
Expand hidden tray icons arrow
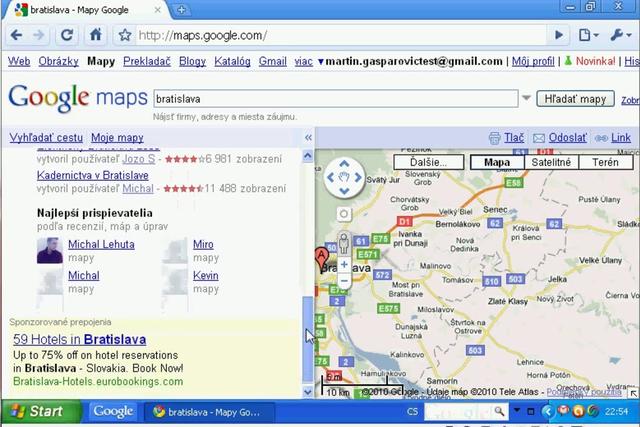tap(547, 411)
